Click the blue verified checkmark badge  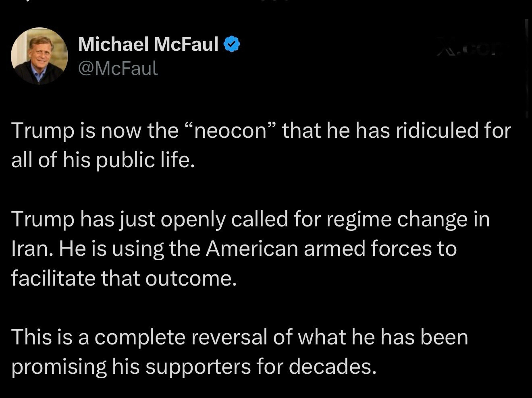(x=231, y=44)
